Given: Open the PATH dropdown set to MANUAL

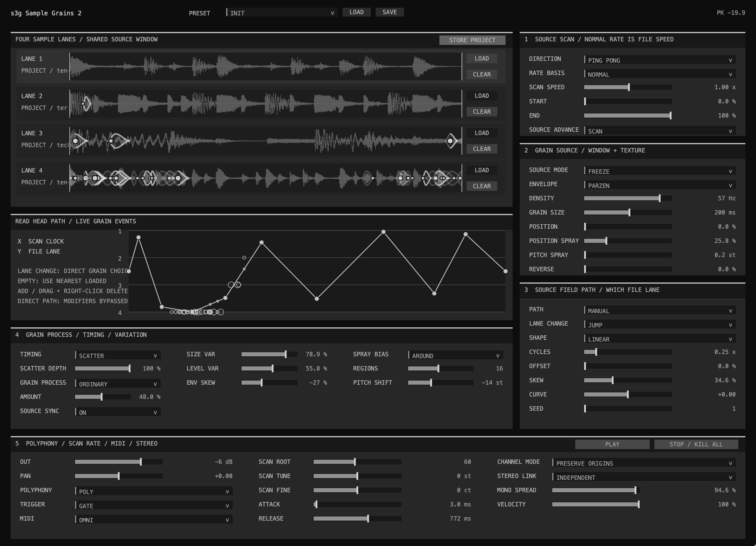Looking at the screenshot, I should pos(660,311).
